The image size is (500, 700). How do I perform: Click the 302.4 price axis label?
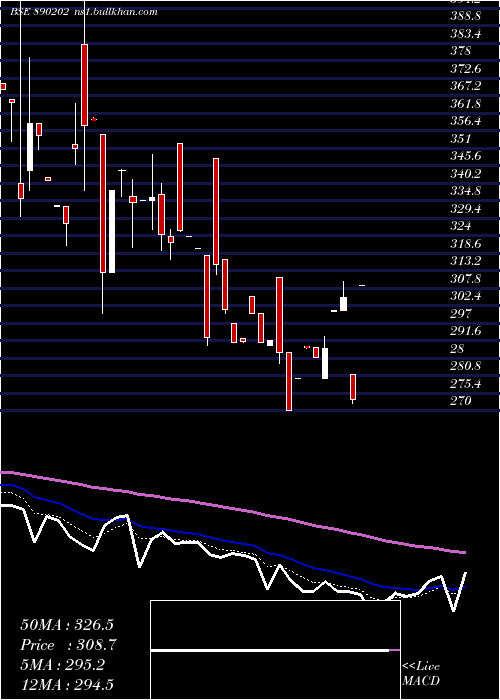(x=466, y=296)
